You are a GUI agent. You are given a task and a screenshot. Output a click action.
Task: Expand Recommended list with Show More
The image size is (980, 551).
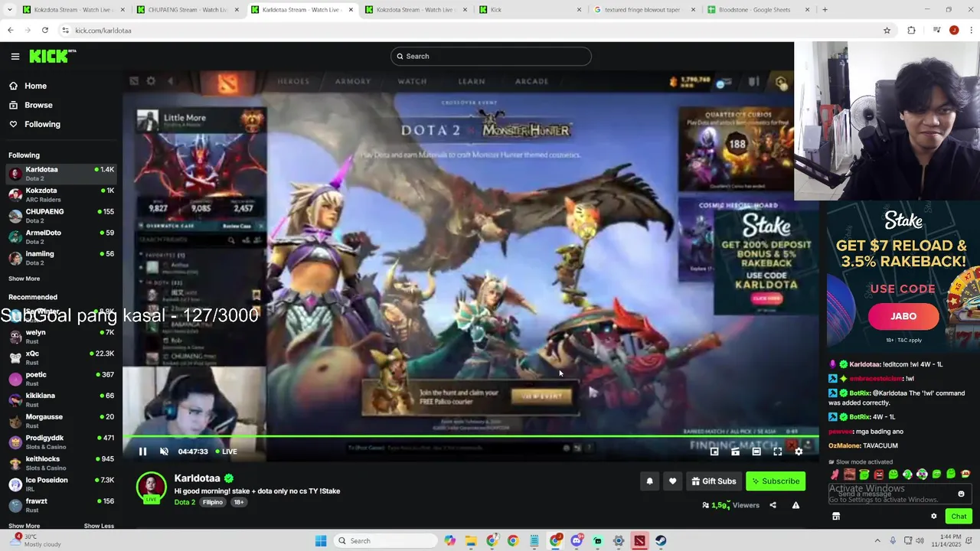click(24, 526)
